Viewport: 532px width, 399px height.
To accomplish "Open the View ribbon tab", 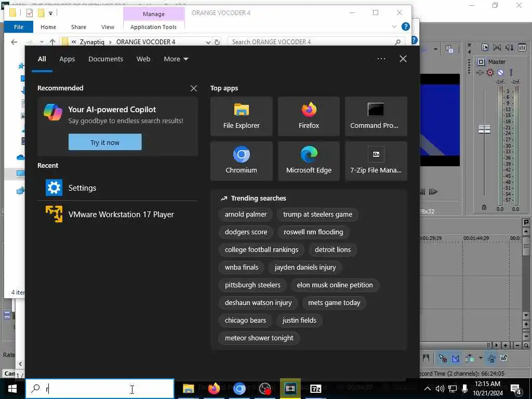I will 108,27.
